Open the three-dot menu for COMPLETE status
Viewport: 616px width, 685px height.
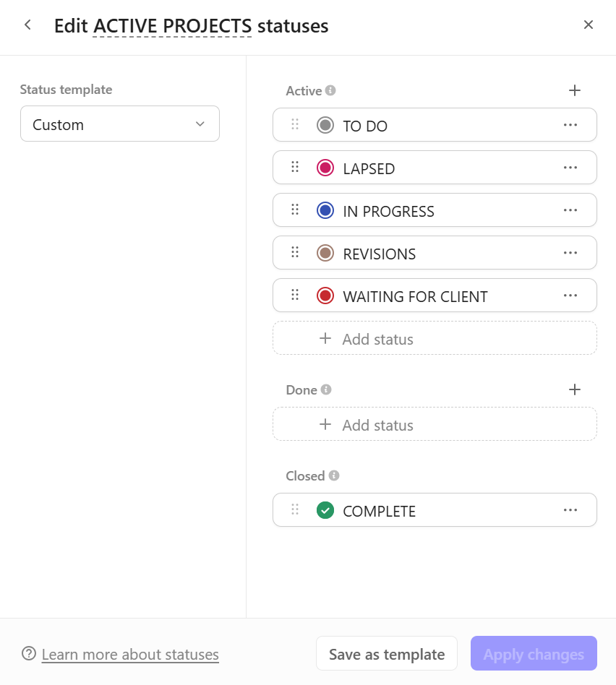click(570, 510)
